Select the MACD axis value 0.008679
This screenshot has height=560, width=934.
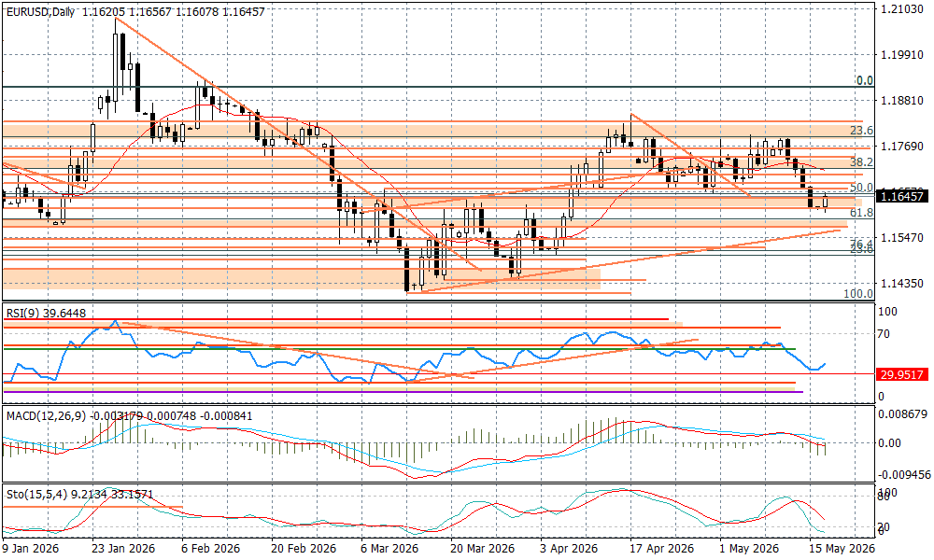pos(903,413)
